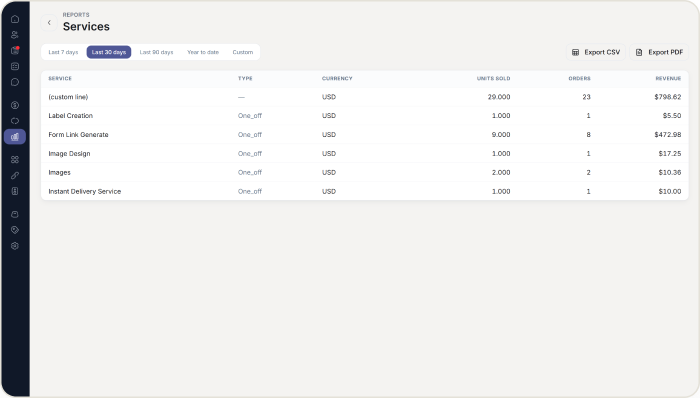Select the Image Design service name

(69, 153)
